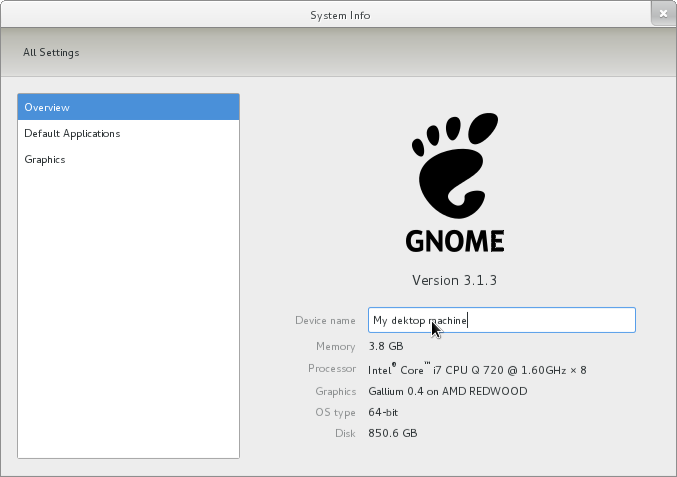Select the Overview sidebar item
The image size is (677, 477).
coord(129,107)
